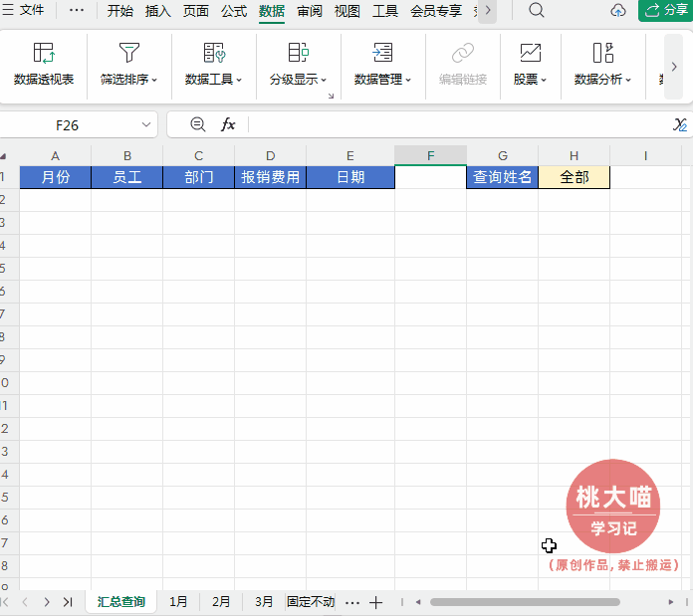Switch to the 视图 tab
The height and width of the screenshot is (616, 693).
347,11
